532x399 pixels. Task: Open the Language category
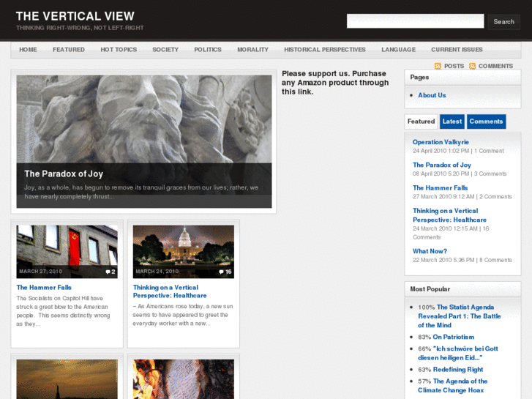(x=398, y=50)
